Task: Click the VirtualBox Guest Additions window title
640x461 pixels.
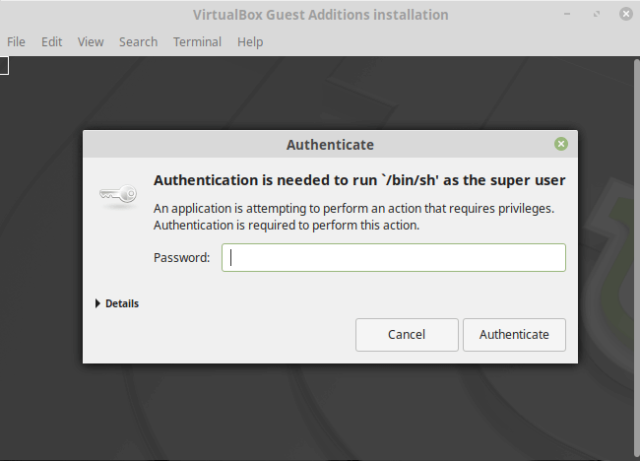Action: point(320,15)
